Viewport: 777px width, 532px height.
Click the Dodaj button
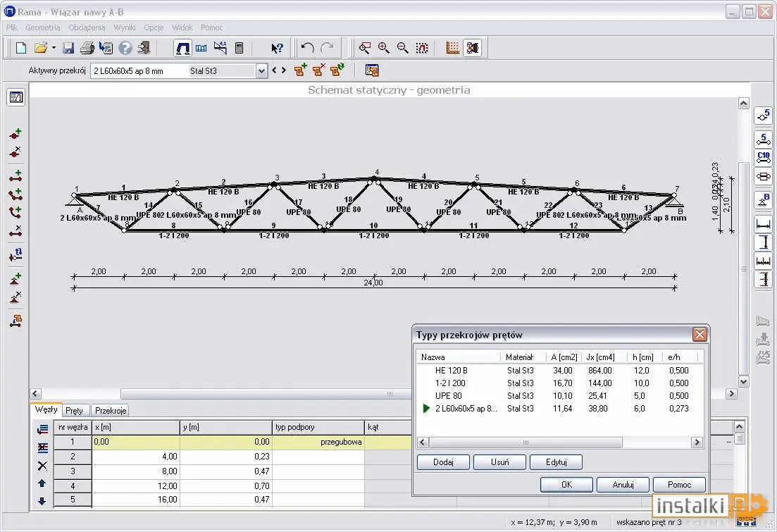coord(443,462)
